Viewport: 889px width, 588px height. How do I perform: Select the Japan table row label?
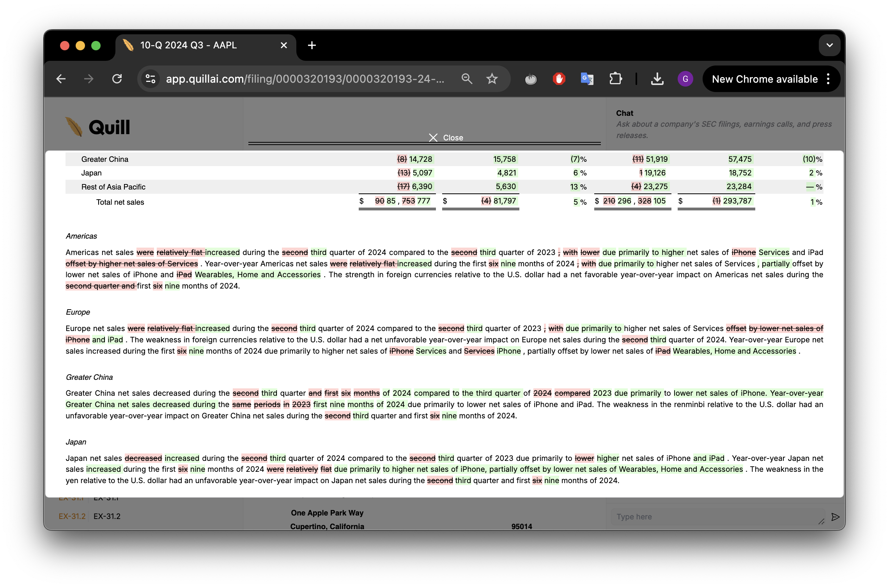click(91, 173)
